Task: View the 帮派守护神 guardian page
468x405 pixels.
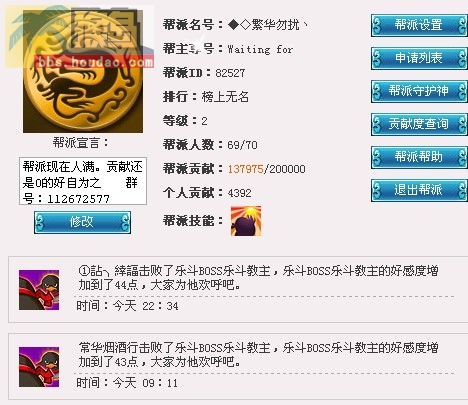Action: [x=419, y=91]
